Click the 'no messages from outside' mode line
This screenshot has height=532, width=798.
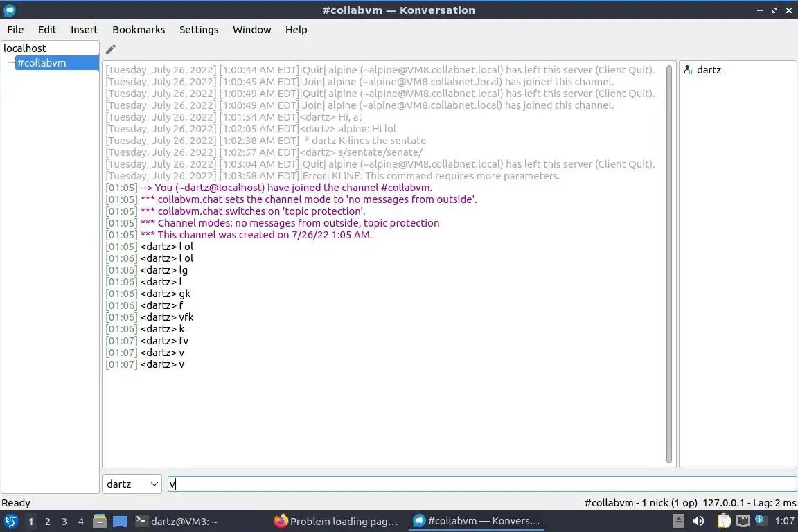click(x=291, y=199)
